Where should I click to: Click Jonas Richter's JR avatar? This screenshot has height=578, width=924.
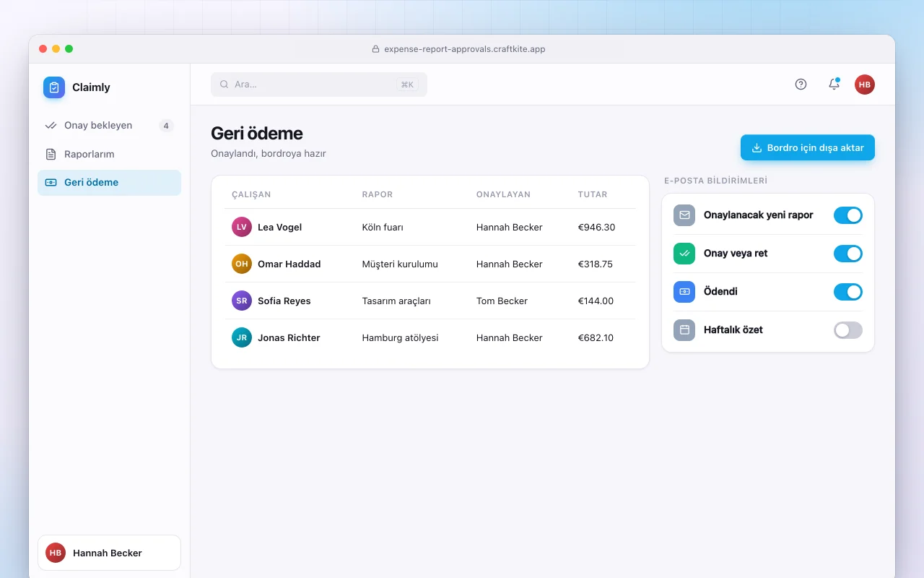click(x=242, y=337)
